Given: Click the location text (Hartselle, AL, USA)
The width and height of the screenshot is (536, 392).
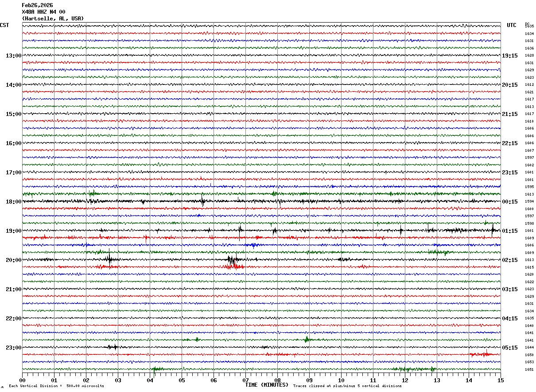Looking at the screenshot, I should pyautogui.click(x=53, y=19).
